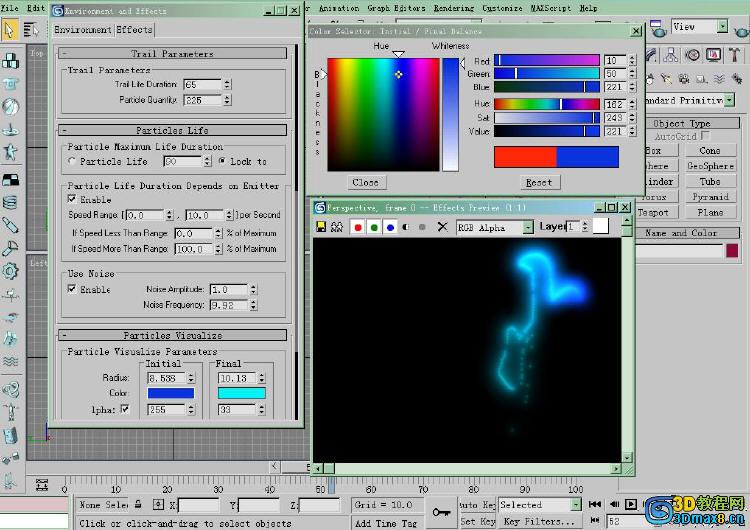Step to previous frame
The width and height of the screenshot is (750, 530).
[x=615, y=504]
